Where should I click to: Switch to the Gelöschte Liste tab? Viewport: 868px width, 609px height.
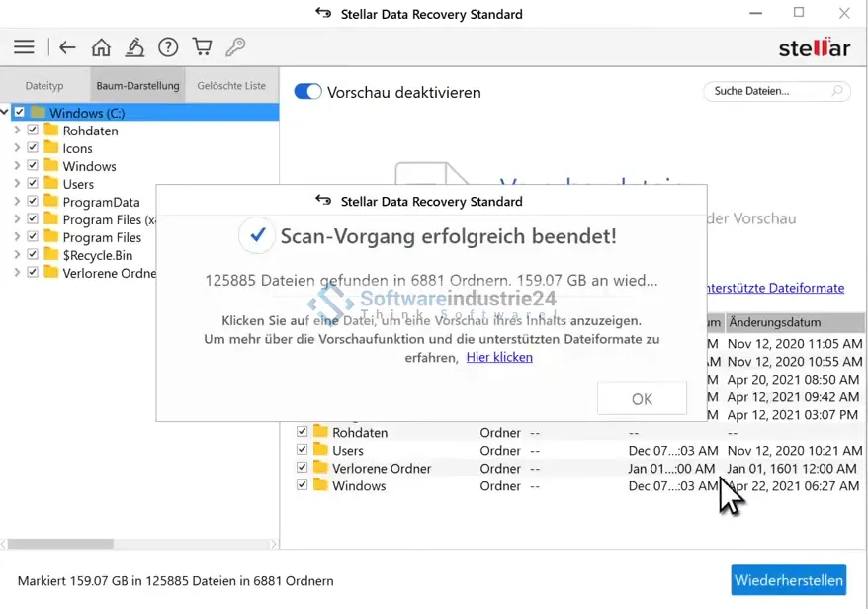coord(231,86)
